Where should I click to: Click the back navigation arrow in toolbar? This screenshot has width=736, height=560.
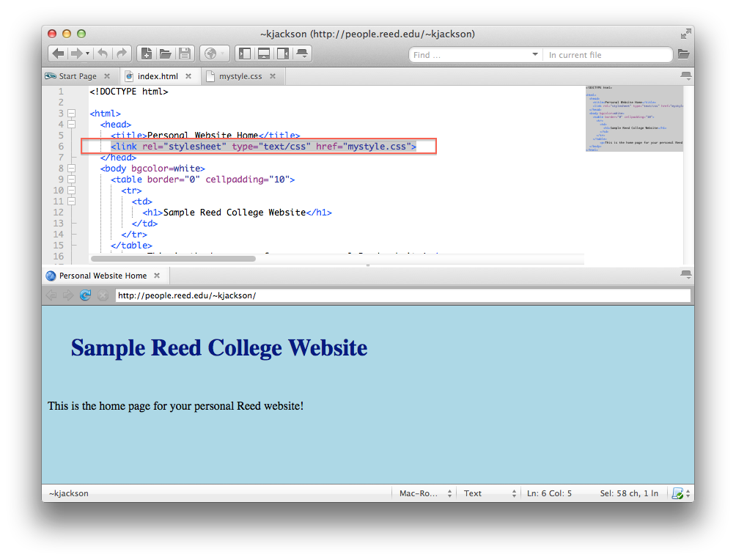pos(58,54)
